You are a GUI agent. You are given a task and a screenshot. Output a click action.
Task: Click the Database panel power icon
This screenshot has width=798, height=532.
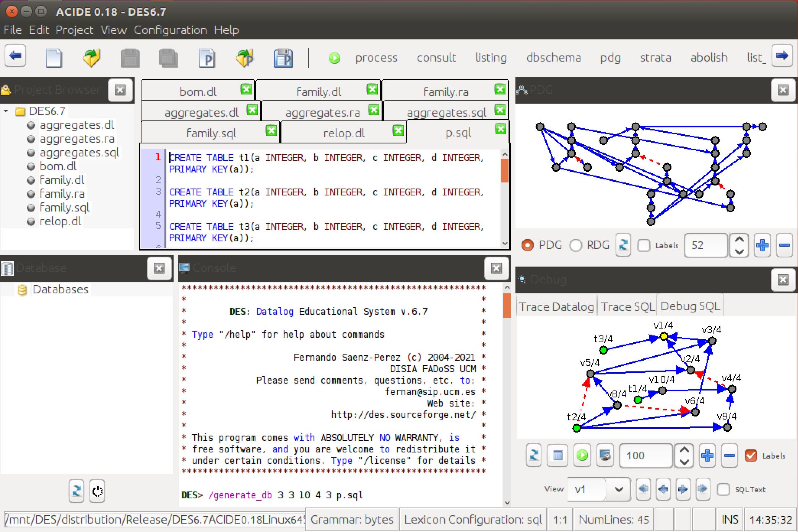(98, 491)
